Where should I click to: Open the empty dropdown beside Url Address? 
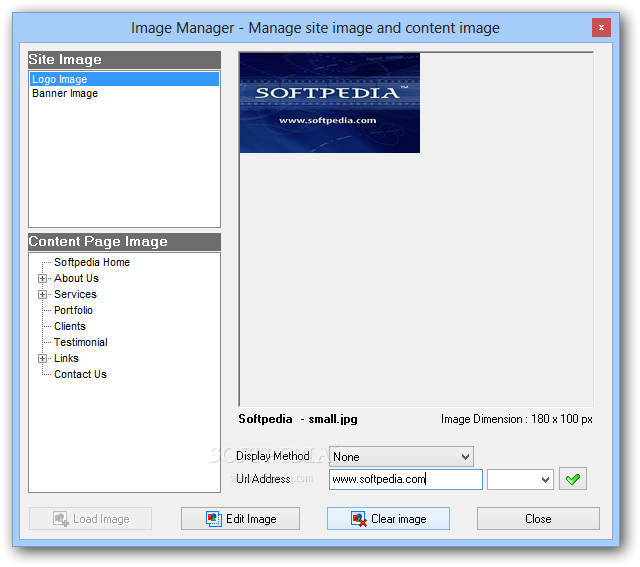click(x=520, y=479)
